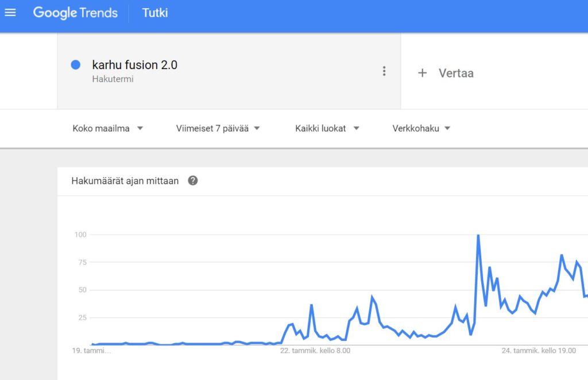The image size is (588, 380).
Task: Open help icon next to Hakumäärät ajan mittaan
Action: pos(193,181)
